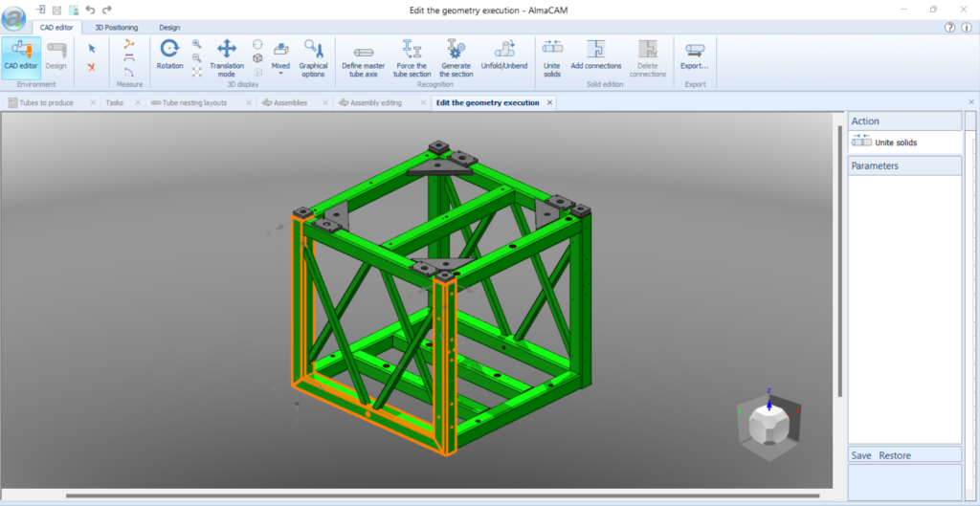Click the floppy disk Save icon
980x506 pixels.
pyautogui.click(x=56, y=10)
